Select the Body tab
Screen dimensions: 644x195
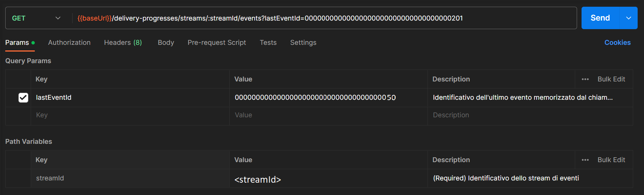coord(166,43)
